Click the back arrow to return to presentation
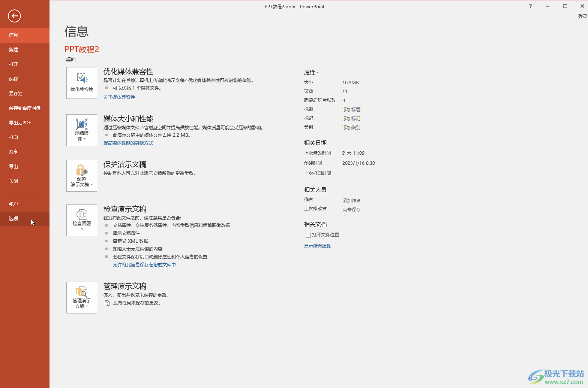Image resolution: width=588 pixels, height=388 pixels. pyautogui.click(x=14, y=16)
